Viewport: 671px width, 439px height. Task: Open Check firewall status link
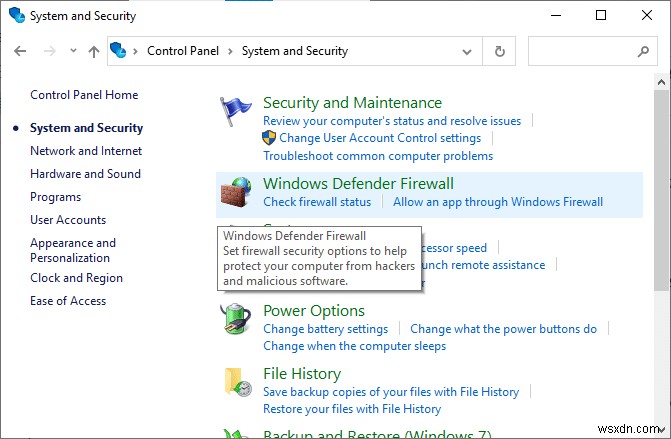point(317,202)
